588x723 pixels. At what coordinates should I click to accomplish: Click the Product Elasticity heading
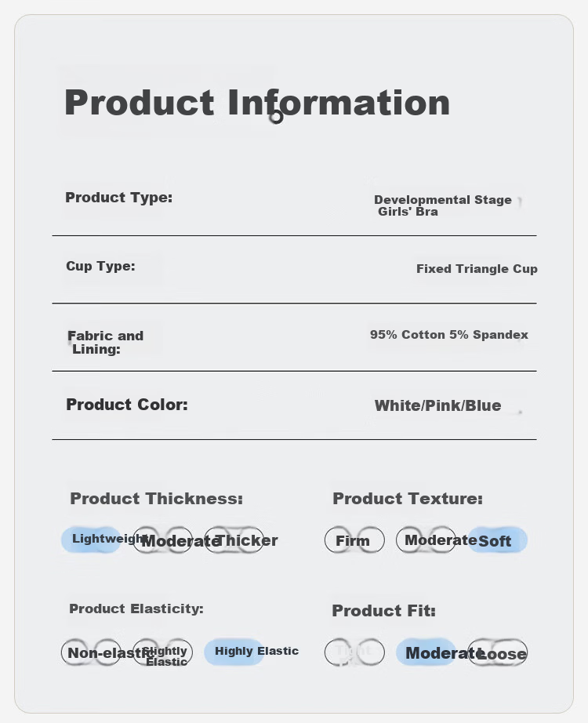[x=136, y=609]
